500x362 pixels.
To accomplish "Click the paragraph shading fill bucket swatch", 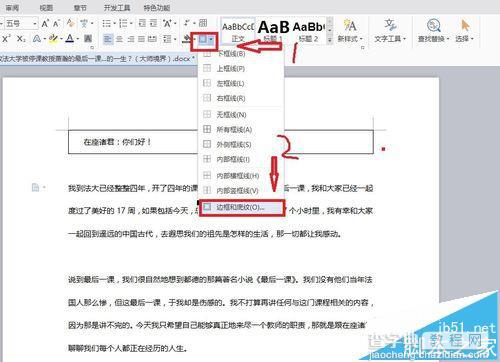I will (x=187, y=39).
